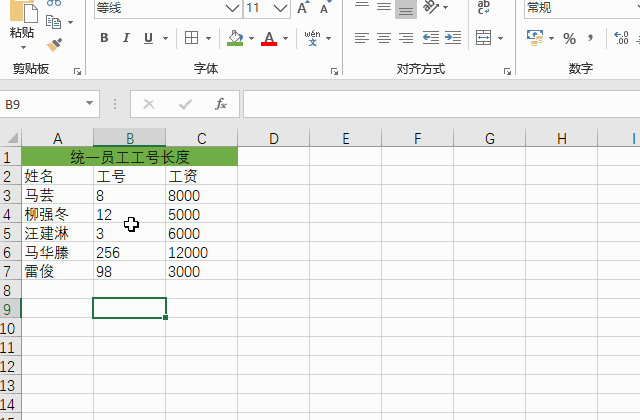Click the percent style icon
This screenshot has height=420, width=640.
569,39
